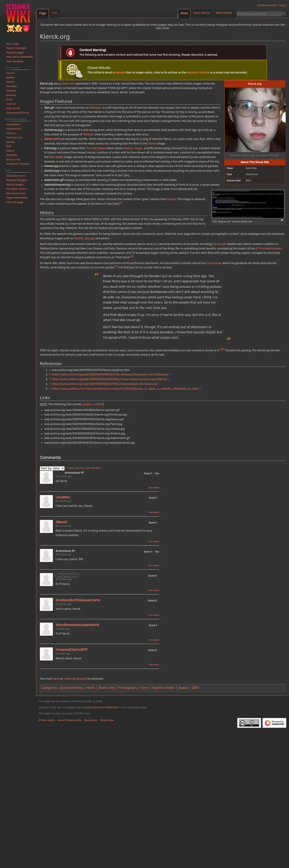The image size is (289, 868).
Task: Click the Powered by MediaWiki badge
Action: click(x=274, y=723)
